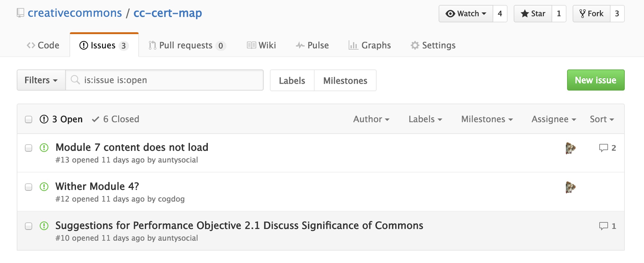The width and height of the screenshot is (644, 263).
Task: Click the Star button
Action: [533, 14]
